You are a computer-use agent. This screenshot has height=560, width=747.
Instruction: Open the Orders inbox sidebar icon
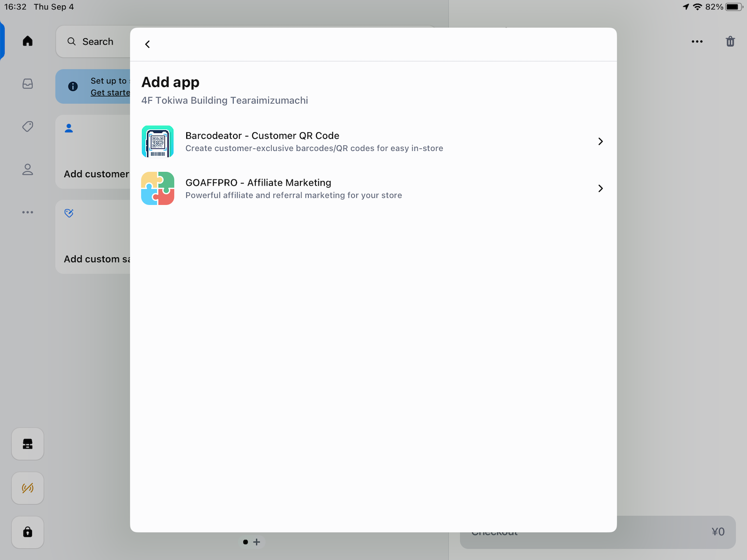pyautogui.click(x=28, y=84)
